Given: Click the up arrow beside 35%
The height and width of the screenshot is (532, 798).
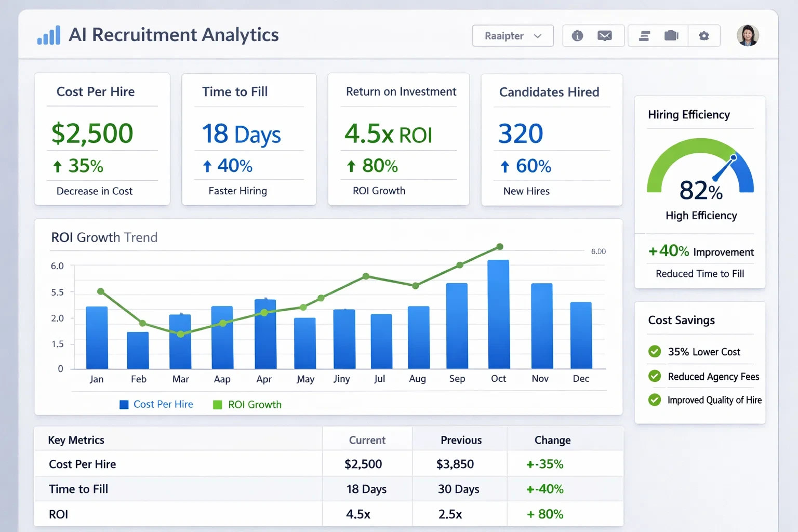Looking at the screenshot, I should click(57, 166).
